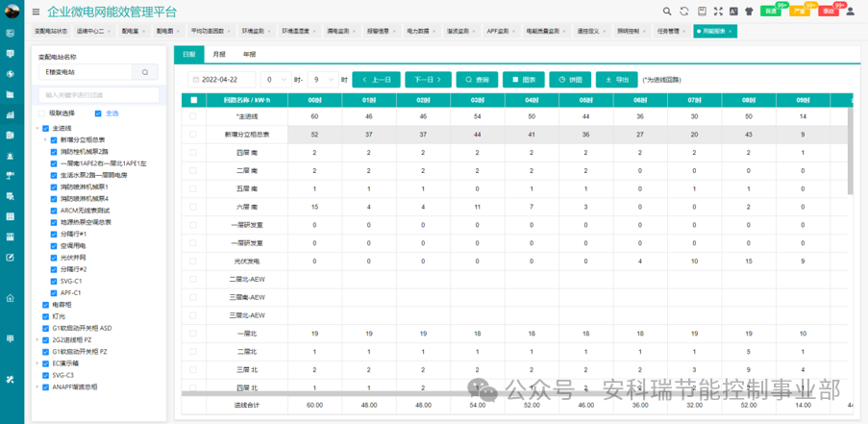
Task: Open the 任务管理 page tab
Action: (x=671, y=32)
